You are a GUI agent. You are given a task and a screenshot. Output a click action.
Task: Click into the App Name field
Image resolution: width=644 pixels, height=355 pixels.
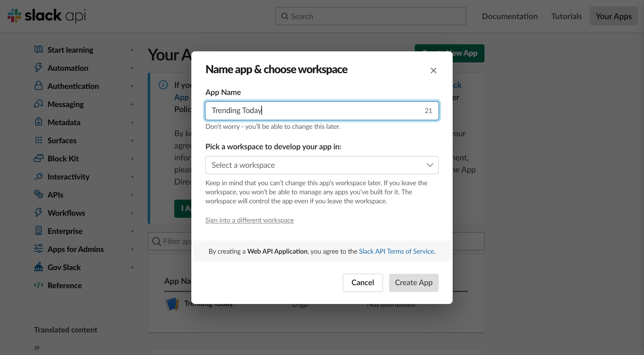tap(322, 111)
